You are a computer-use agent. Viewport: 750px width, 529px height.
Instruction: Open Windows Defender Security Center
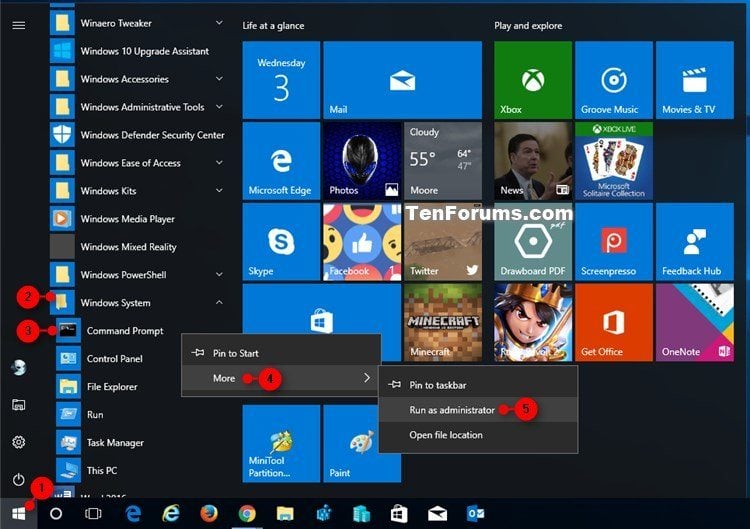tap(138, 135)
